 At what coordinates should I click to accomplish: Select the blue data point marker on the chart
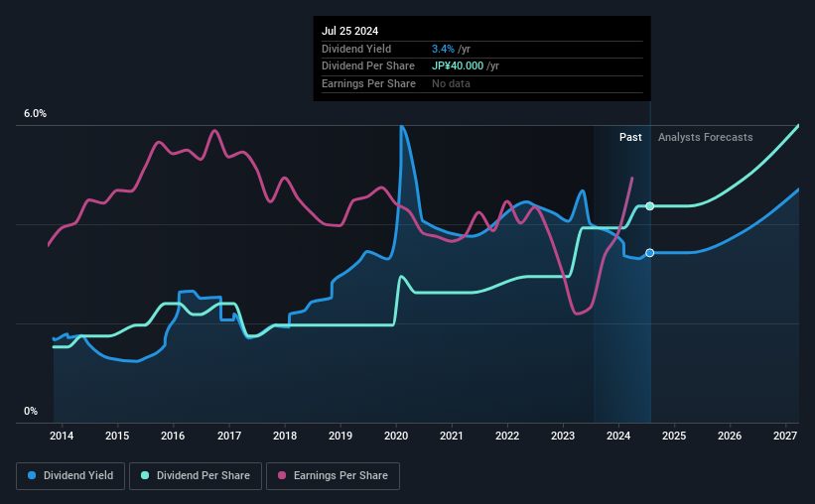click(x=650, y=253)
